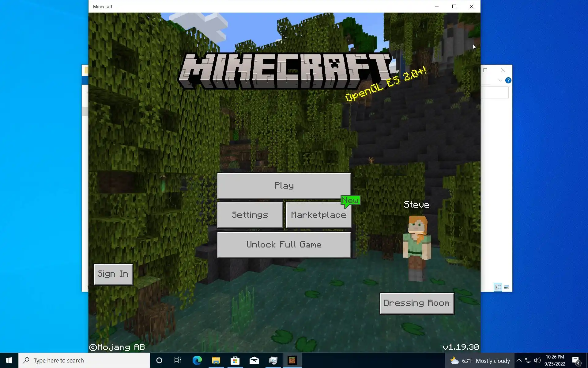
Task: Click the green New badge on Marketplace
Action: pos(350,201)
